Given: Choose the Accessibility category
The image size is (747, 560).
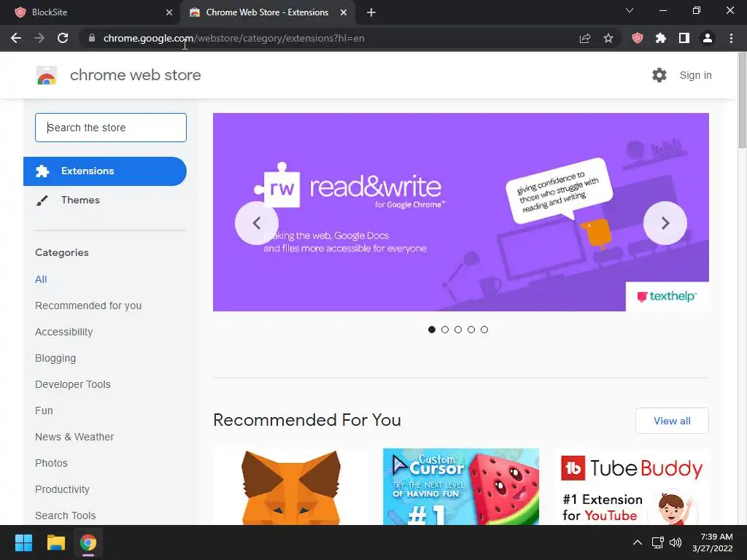Looking at the screenshot, I should (x=64, y=332).
